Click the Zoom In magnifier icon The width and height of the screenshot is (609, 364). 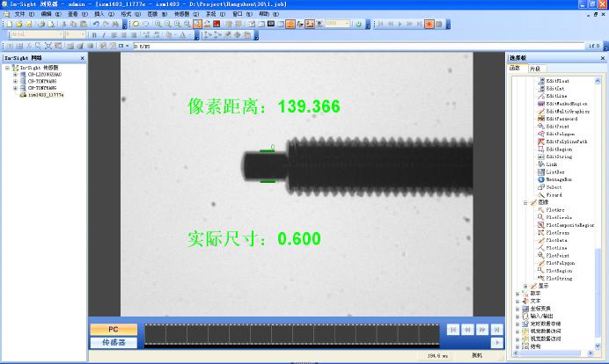158,24
